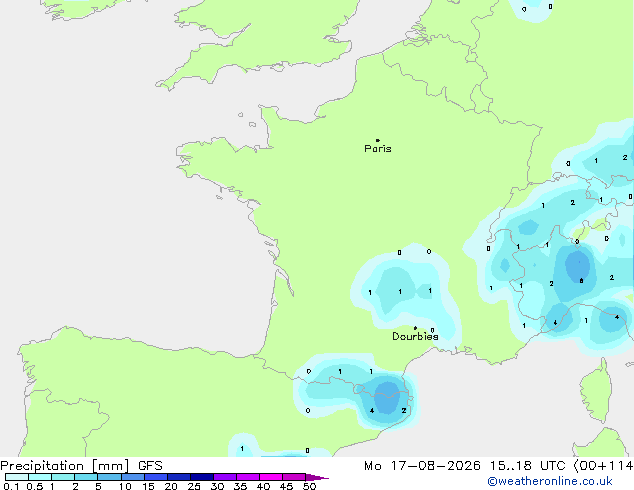Pick the 0.5–1 mm legend color swatch

(x=40, y=477)
